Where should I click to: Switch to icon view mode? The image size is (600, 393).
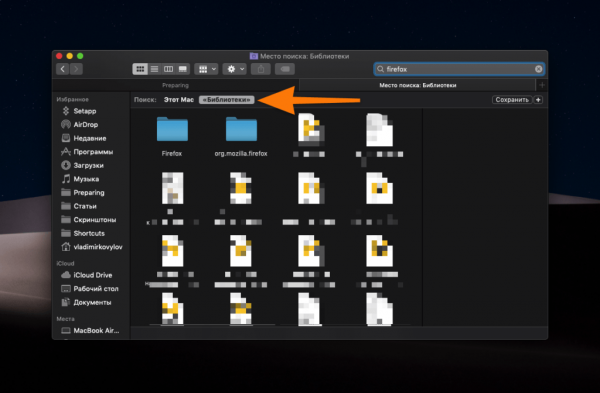[140, 69]
